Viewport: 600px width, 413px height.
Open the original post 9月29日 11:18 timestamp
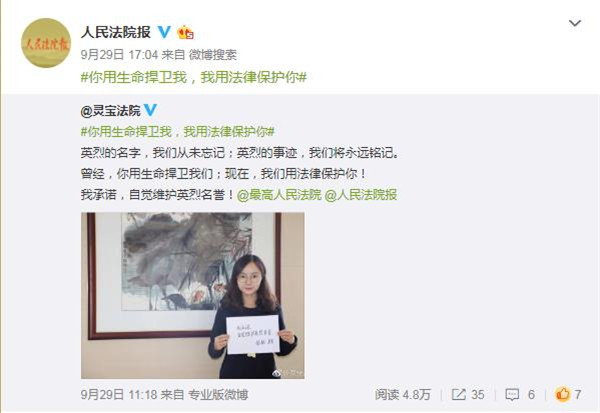click(119, 394)
